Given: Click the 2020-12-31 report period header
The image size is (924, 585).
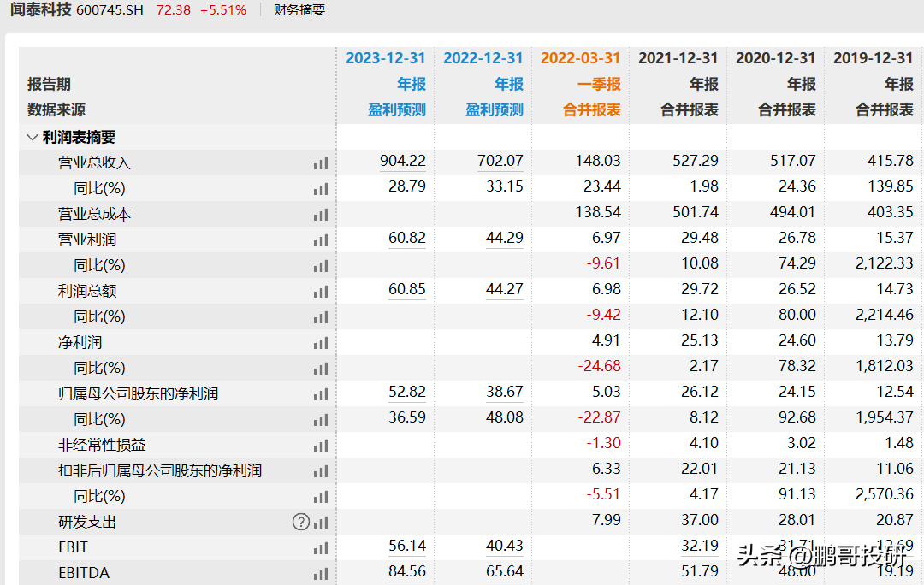Looking at the screenshot, I should [x=775, y=58].
